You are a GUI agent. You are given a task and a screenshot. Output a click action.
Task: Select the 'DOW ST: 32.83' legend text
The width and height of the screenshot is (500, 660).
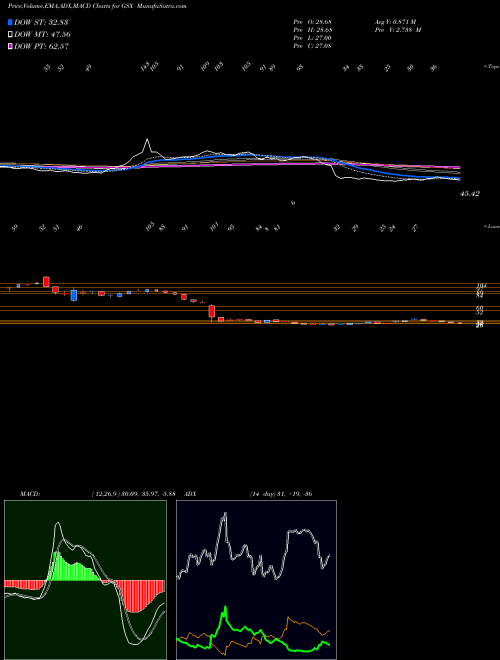pos(41,22)
